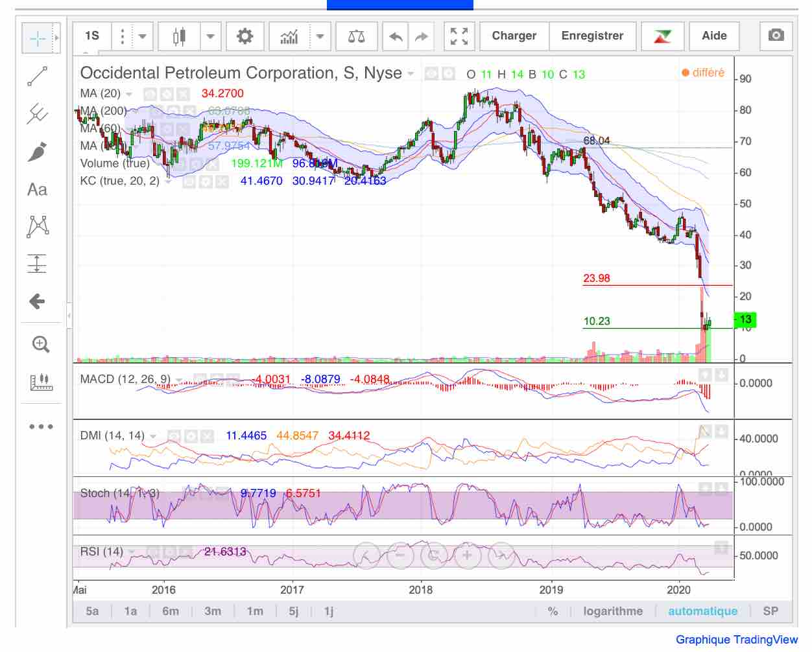The height and width of the screenshot is (652, 812).
Task: Toggle visibility of KC (true, 20, 2) indicator
Action: point(189,181)
